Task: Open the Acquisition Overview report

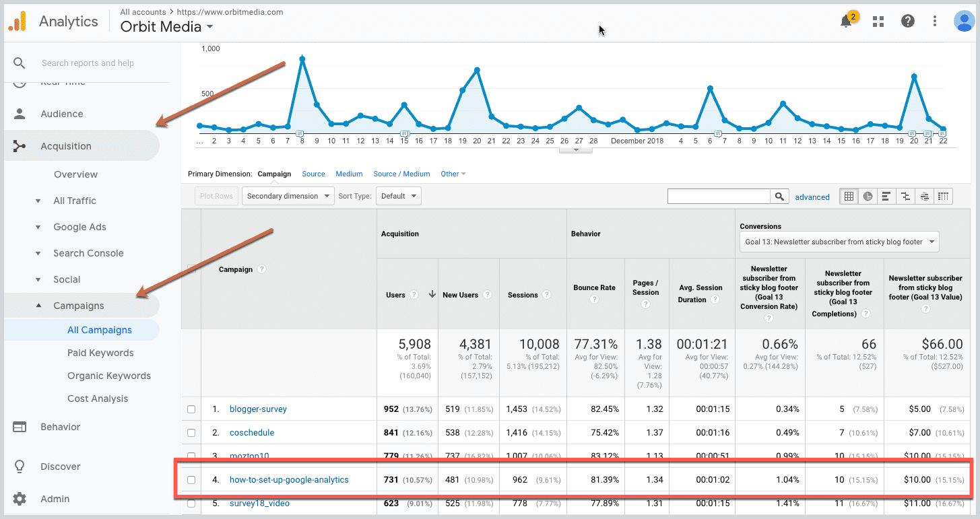Action: [75, 174]
